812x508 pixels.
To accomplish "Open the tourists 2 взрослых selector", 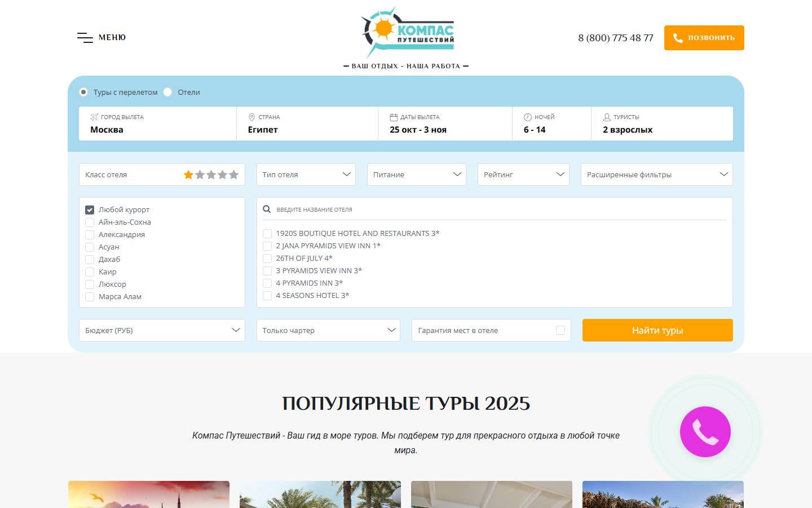I will coord(662,124).
